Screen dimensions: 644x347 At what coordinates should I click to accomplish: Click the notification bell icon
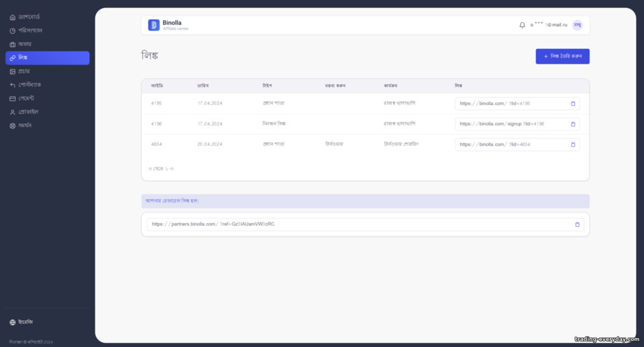[522, 25]
